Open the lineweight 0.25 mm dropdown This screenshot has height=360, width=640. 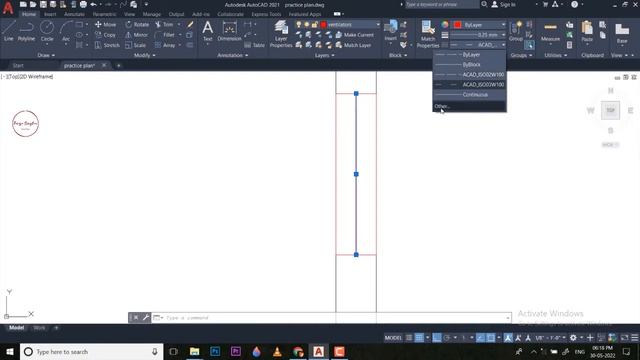coord(503,35)
